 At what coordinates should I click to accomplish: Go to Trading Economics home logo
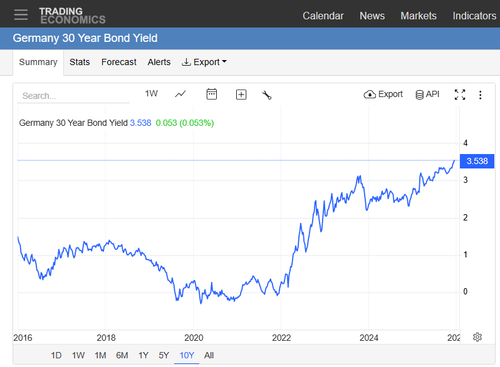click(72, 16)
